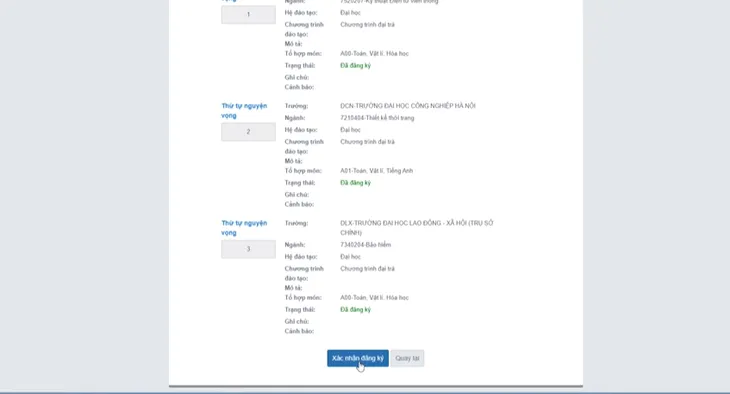
Task: Click A00-Toán, Vật lí, Hóa học in choice 3
Action: 374,298
